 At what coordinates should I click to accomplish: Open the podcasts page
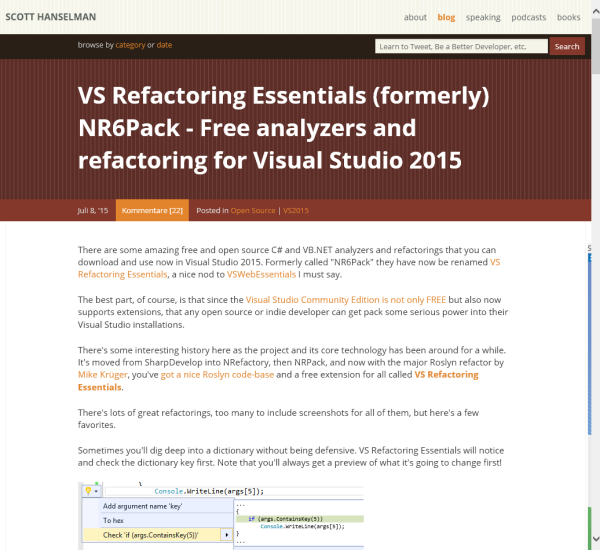point(528,17)
